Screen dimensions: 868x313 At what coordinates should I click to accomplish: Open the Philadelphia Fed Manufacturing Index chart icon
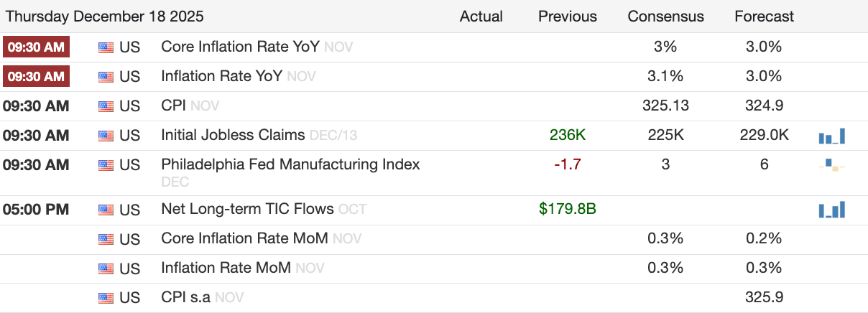pos(831,165)
